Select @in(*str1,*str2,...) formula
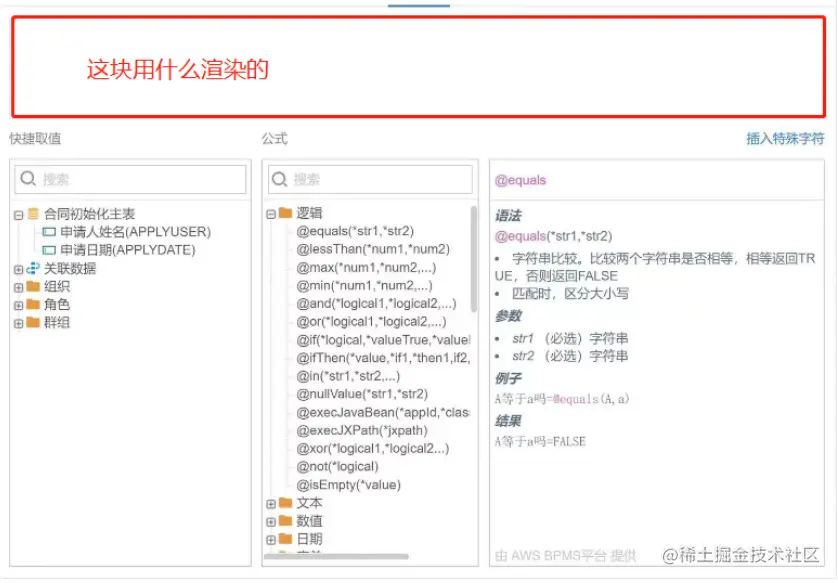 tap(348, 376)
